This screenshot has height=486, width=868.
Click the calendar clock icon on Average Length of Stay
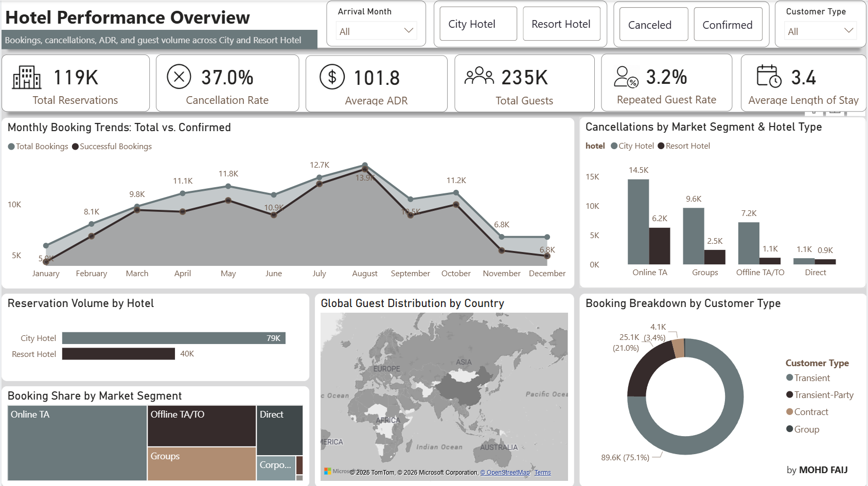pyautogui.click(x=769, y=77)
